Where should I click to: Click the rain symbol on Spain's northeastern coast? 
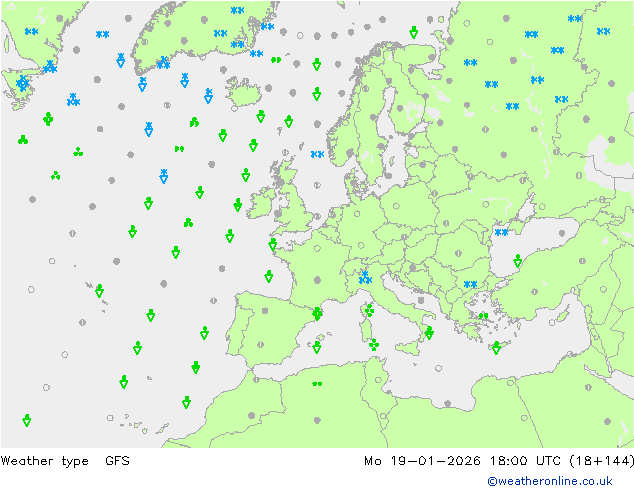tap(317, 313)
